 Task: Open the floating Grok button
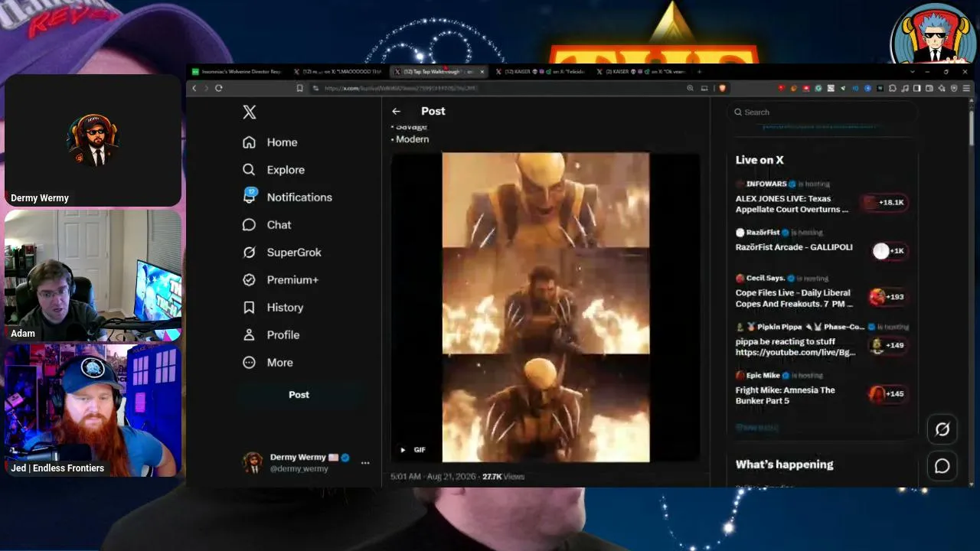click(942, 429)
